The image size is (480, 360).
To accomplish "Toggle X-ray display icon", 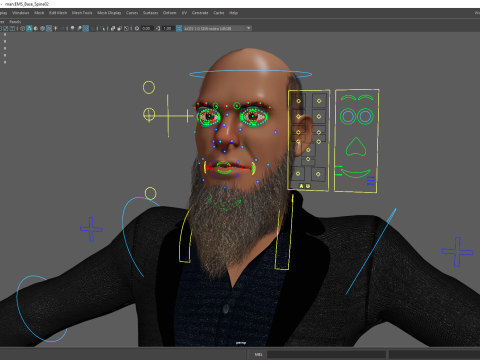I will tap(113, 28).
